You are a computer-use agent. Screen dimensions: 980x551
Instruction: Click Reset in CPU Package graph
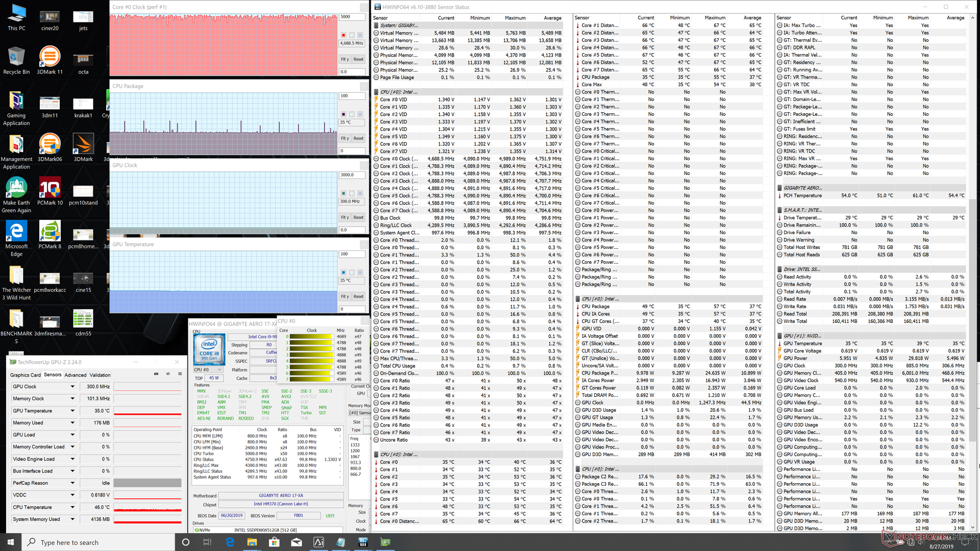[358, 138]
